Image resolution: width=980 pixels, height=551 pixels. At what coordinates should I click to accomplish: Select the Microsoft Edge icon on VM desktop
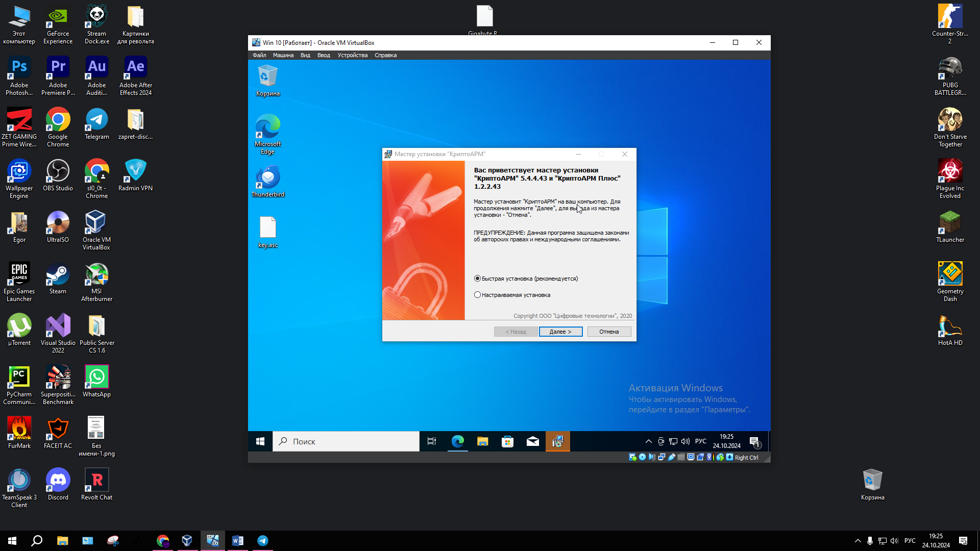point(267,134)
